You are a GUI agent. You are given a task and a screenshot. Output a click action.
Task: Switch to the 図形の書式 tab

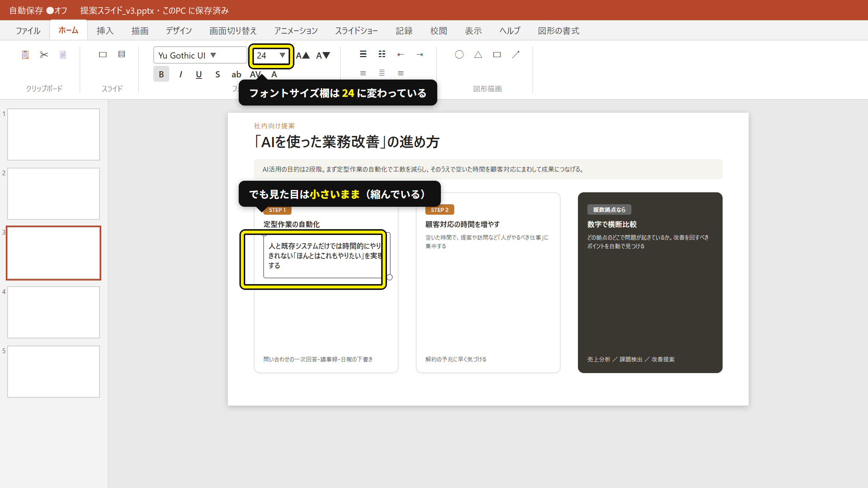click(x=558, y=31)
